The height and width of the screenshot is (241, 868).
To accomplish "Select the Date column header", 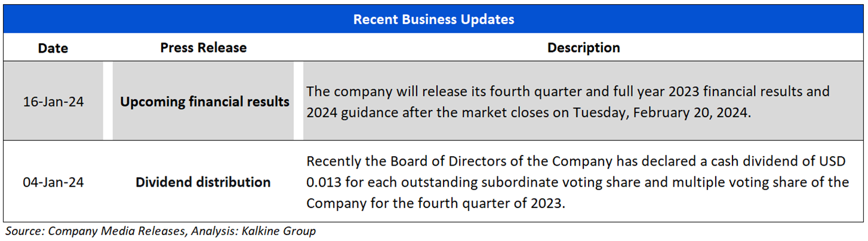I will pos(53,48).
